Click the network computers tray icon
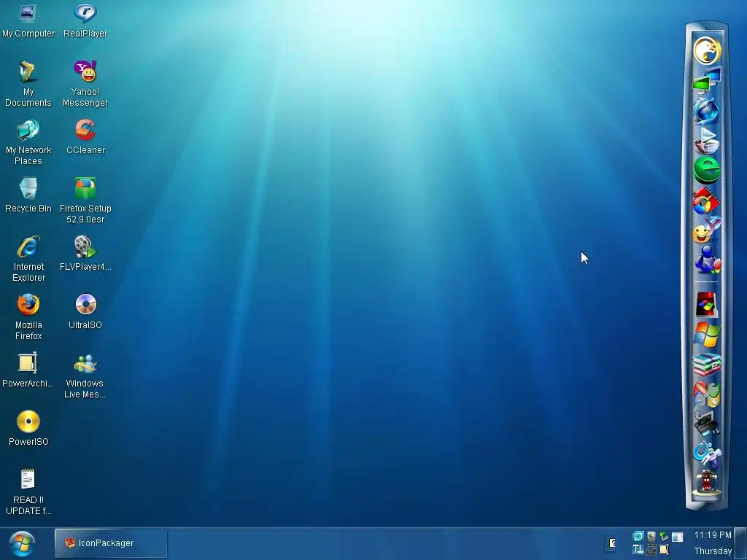 click(x=651, y=550)
